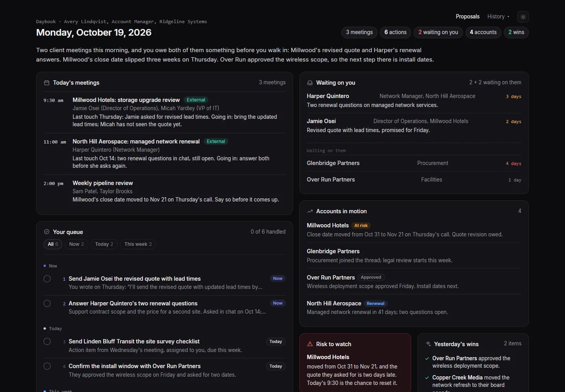Tick the circle for Linden Bluff Transit checklist task

(47, 341)
